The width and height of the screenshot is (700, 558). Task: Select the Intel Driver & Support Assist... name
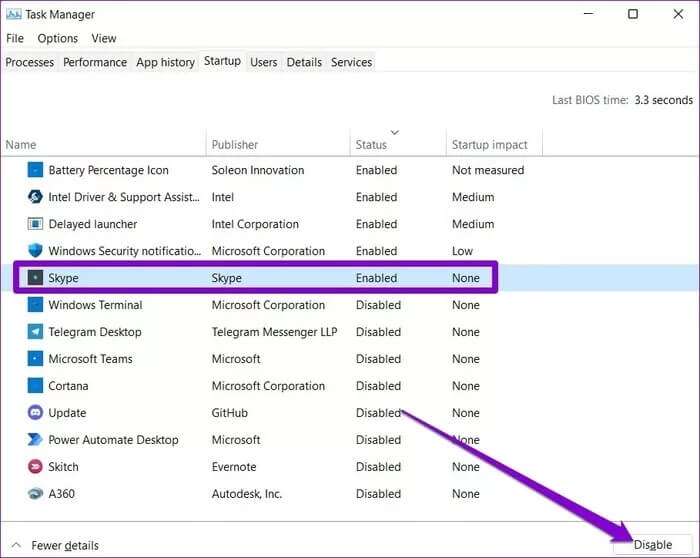point(124,197)
